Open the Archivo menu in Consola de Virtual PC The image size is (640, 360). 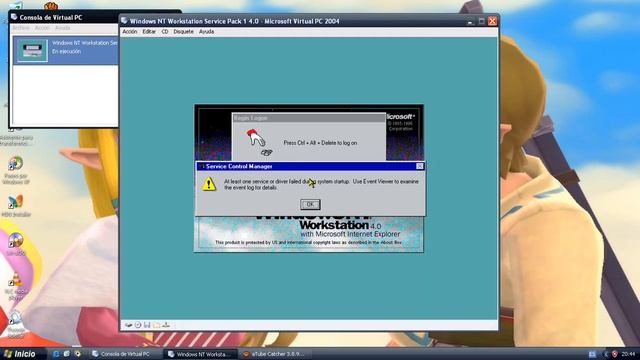coord(20,28)
